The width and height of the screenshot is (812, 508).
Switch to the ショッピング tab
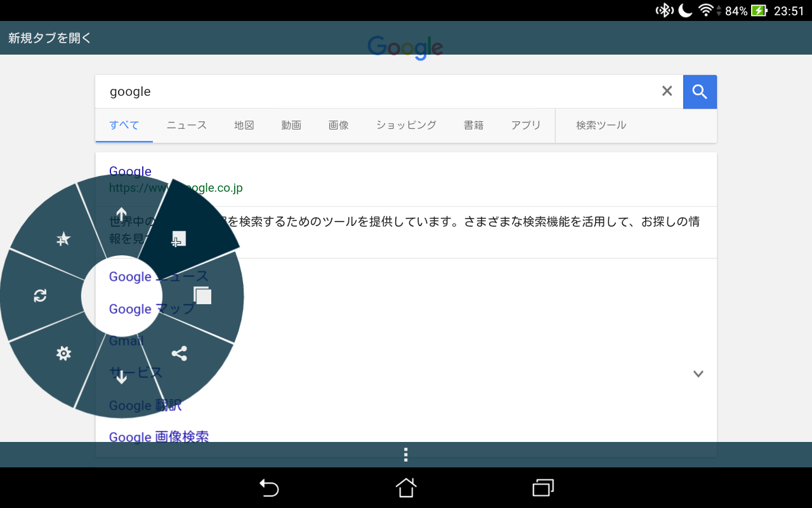click(406, 125)
